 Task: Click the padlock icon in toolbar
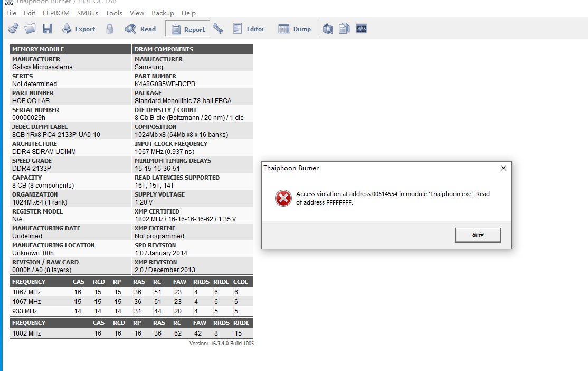pyautogui.click(x=109, y=29)
